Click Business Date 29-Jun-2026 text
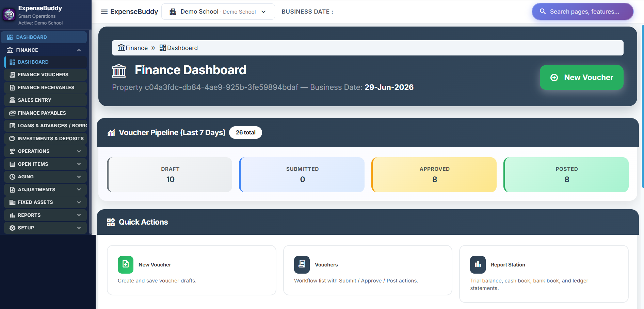The width and height of the screenshot is (644, 309). [389, 87]
